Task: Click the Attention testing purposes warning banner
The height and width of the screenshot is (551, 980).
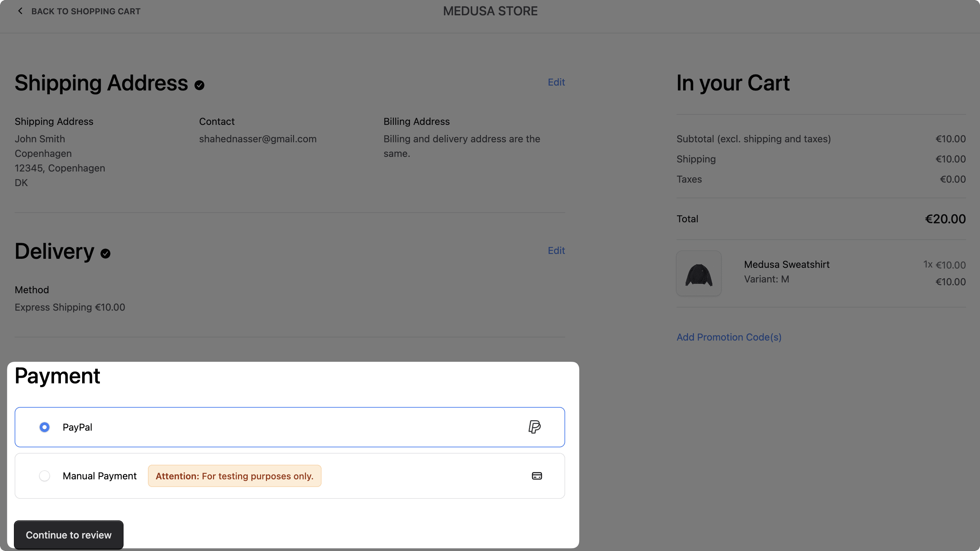Action: 234,476
